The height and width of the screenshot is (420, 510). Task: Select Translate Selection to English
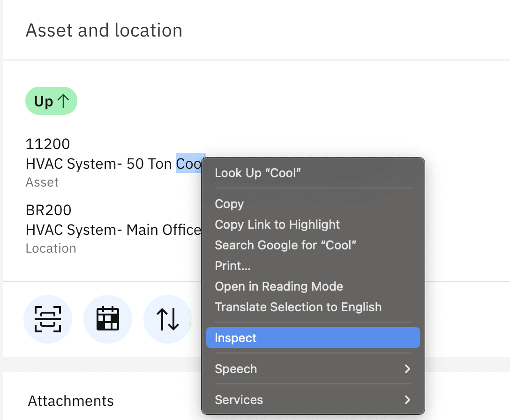point(298,307)
